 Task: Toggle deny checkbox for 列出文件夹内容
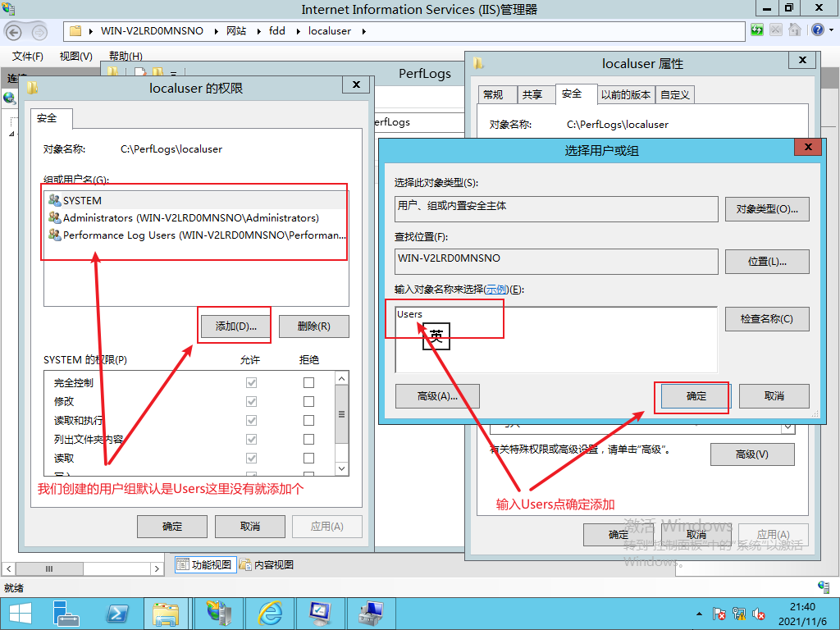pyautogui.click(x=308, y=440)
